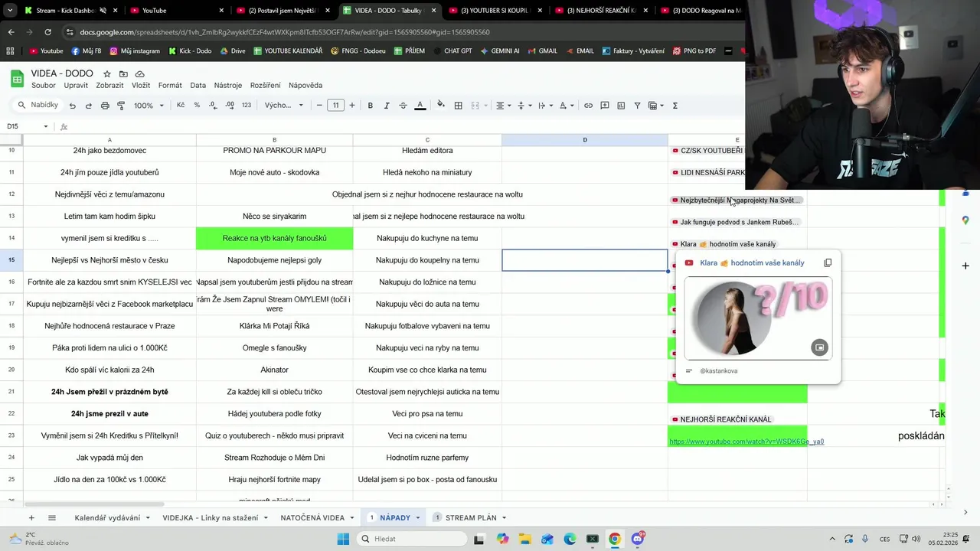This screenshot has height=551, width=980.
Task: Print the spreadsheet
Action: coord(105,106)
